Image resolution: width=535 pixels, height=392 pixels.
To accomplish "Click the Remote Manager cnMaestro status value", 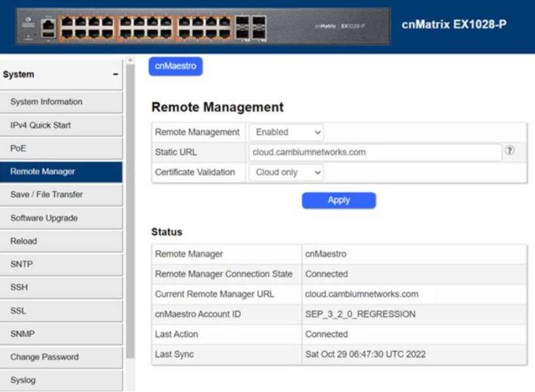I will 326,254.
